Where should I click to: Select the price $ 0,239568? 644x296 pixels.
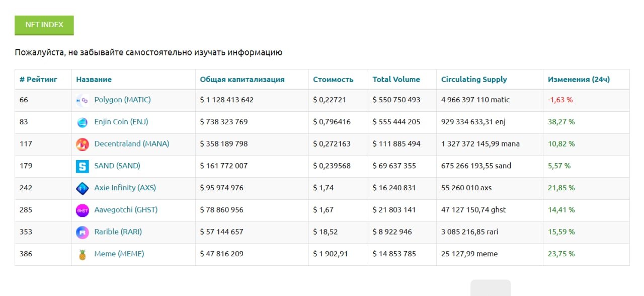click(x=332, y=166)
